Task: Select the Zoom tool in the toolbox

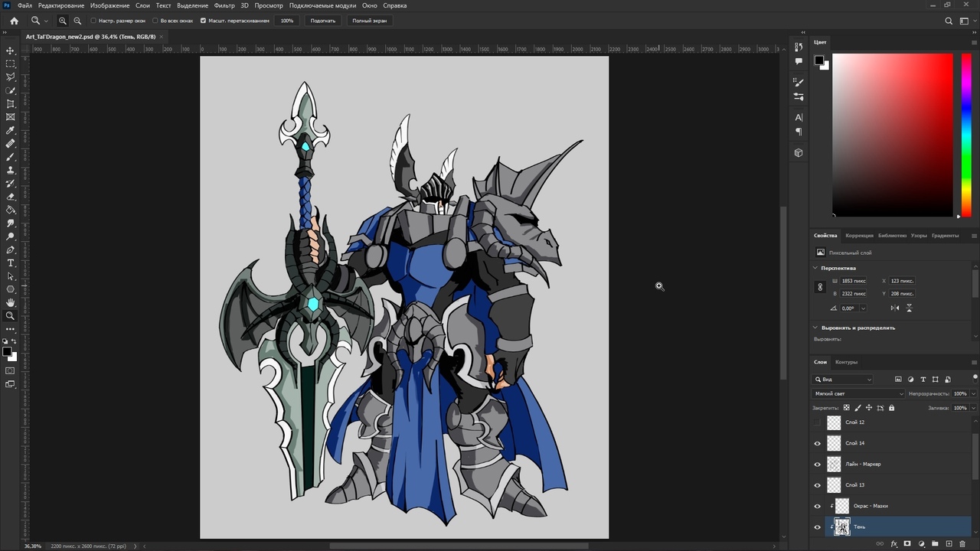Action: [10, 315]
